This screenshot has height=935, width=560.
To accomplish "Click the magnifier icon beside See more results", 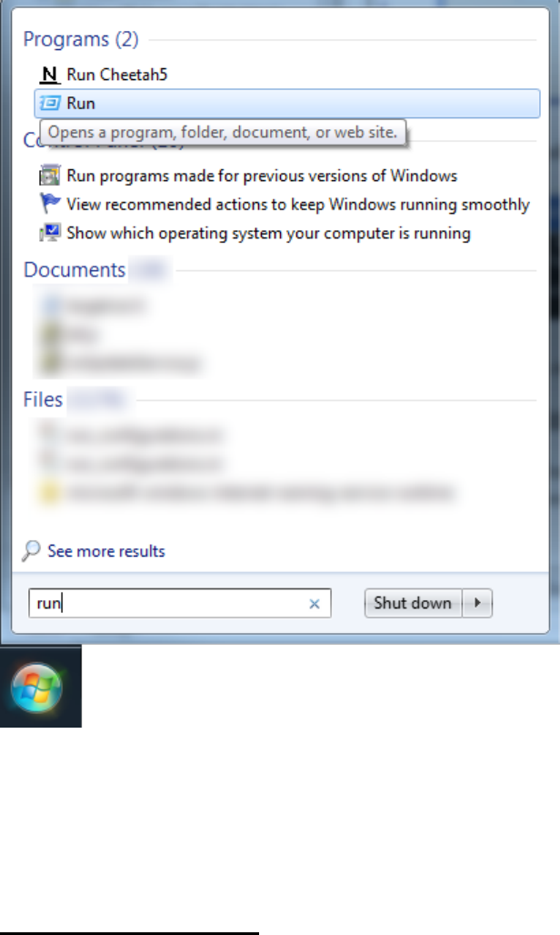I will click(31, 550).
